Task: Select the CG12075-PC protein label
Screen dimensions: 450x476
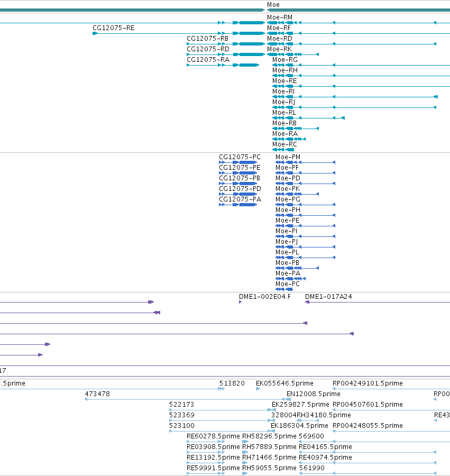Action: coord(240,157)
